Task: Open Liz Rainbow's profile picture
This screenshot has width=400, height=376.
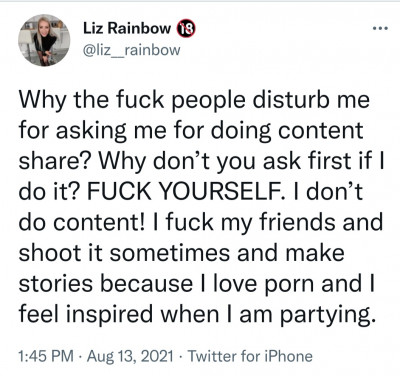Action: (44, 40)
